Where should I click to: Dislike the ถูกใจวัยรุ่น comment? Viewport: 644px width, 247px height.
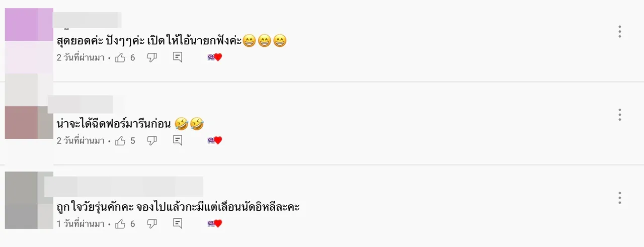click(x=151, y=224)
